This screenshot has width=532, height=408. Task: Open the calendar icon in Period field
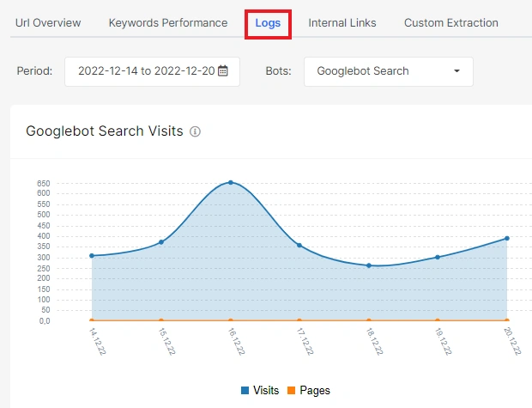tap(222, 70)
